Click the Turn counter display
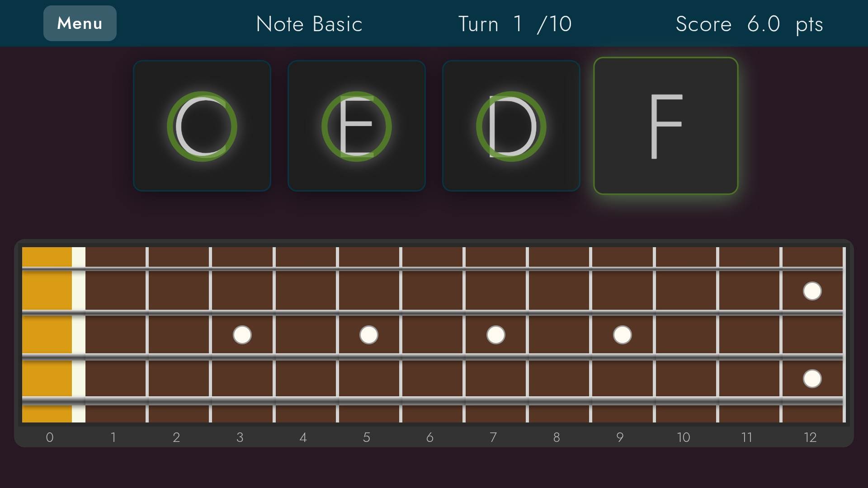Viewport: 868px width, 488px height. (514, 24)
